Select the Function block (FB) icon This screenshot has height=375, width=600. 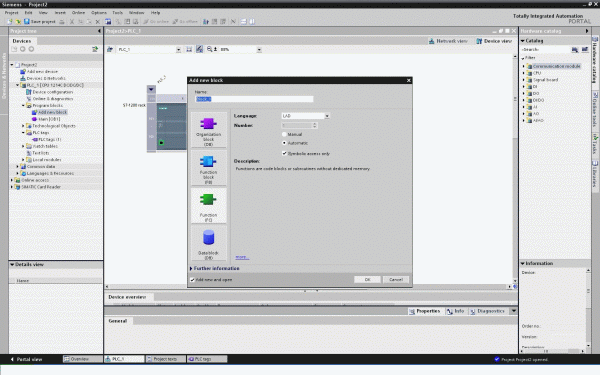point(208,161)
